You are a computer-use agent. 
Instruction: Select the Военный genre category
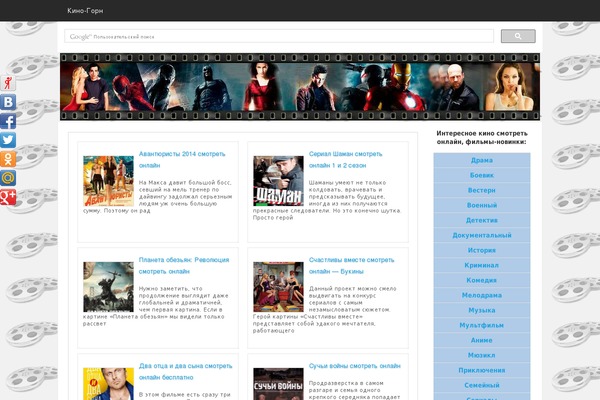point(482,205)
